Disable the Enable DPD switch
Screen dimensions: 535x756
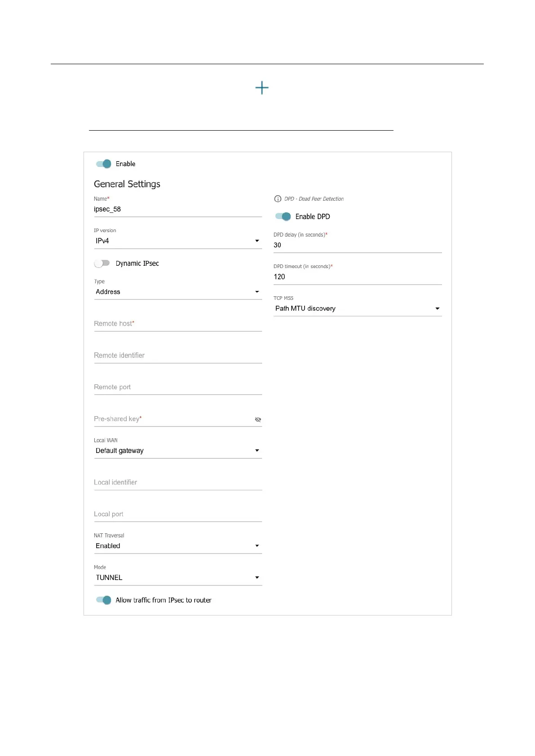point(283,216)
